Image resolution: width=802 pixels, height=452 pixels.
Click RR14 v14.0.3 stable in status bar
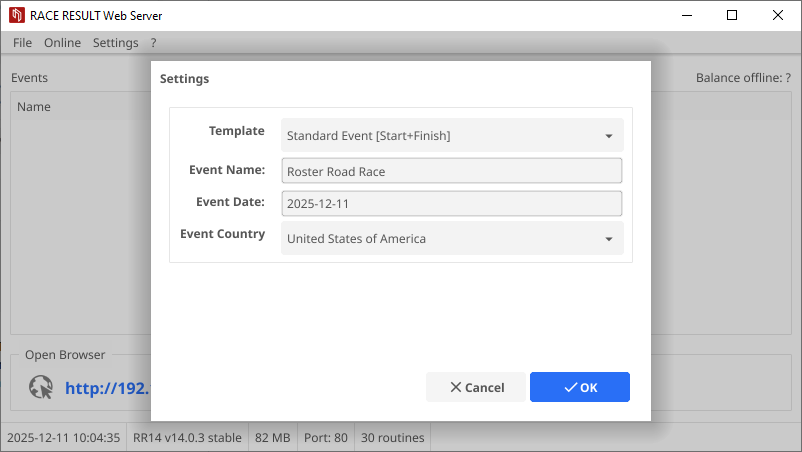click(187, 438)
